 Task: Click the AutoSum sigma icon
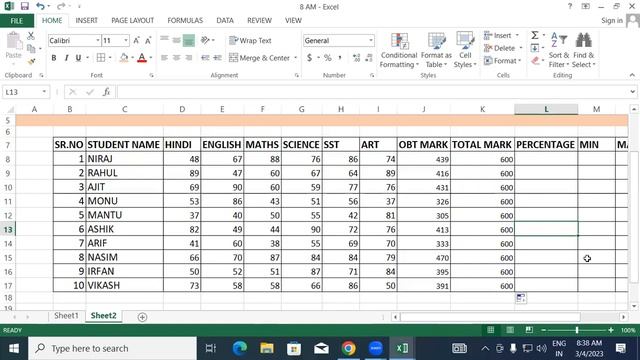point(535,36)
